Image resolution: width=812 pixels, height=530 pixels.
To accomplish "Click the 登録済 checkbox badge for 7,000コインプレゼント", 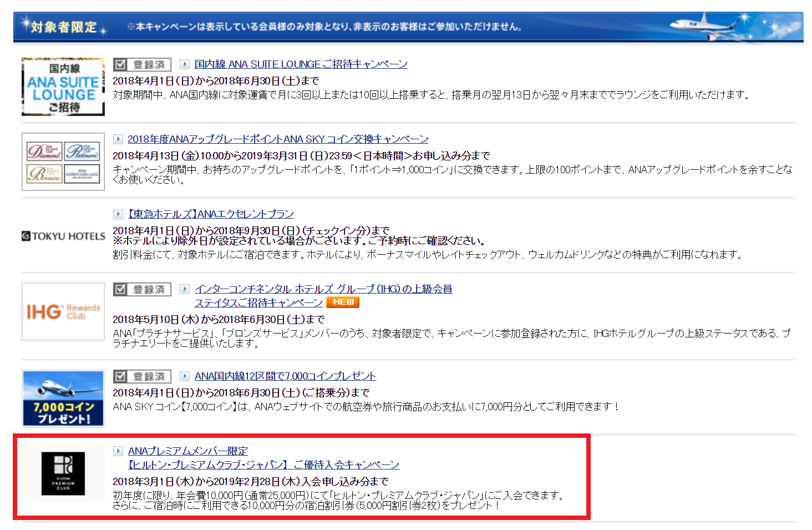I will (142, 376).
